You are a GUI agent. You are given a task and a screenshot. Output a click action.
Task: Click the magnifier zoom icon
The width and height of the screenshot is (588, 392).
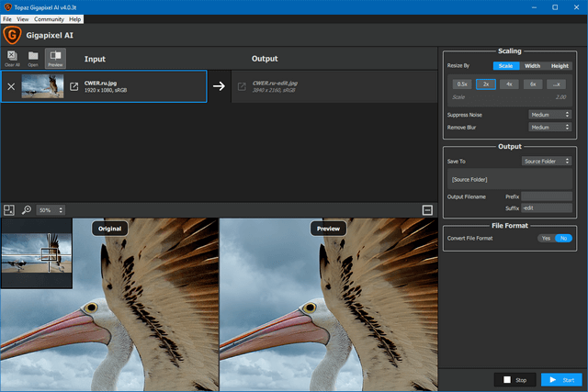click(27, 210)
